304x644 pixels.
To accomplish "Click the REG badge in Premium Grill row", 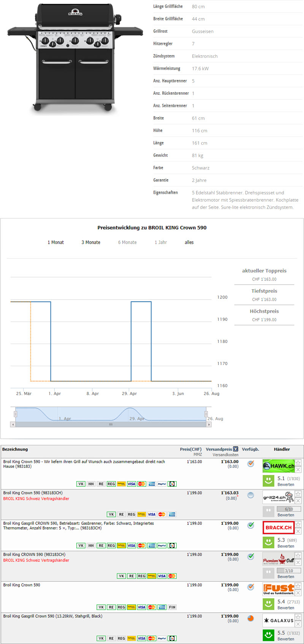I will coord(142,576).
